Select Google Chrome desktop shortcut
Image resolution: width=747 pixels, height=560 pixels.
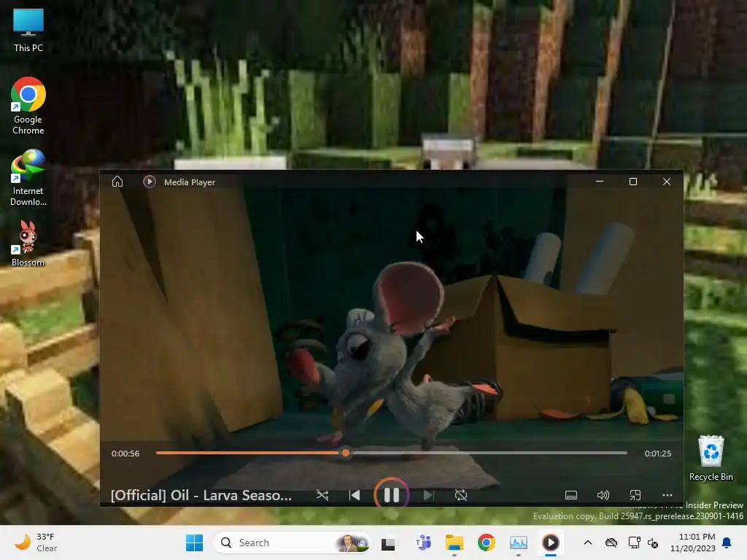[28, 106]
